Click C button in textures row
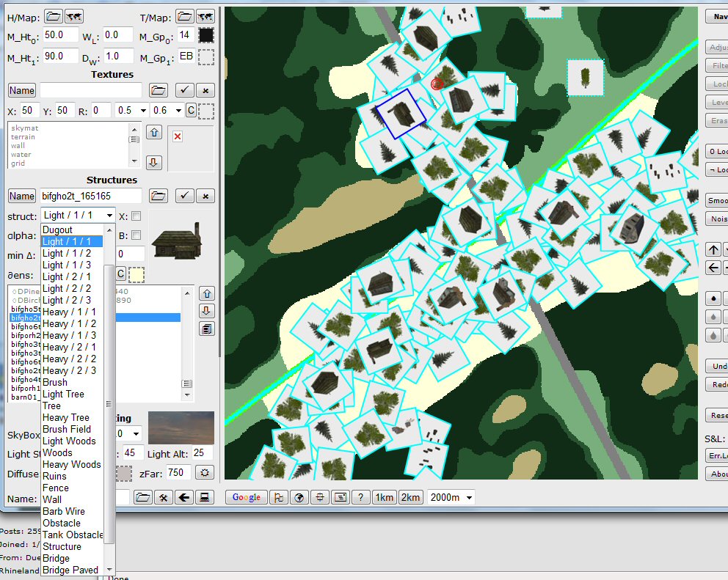This screenshot has height=580, width=728. point(191,111)
